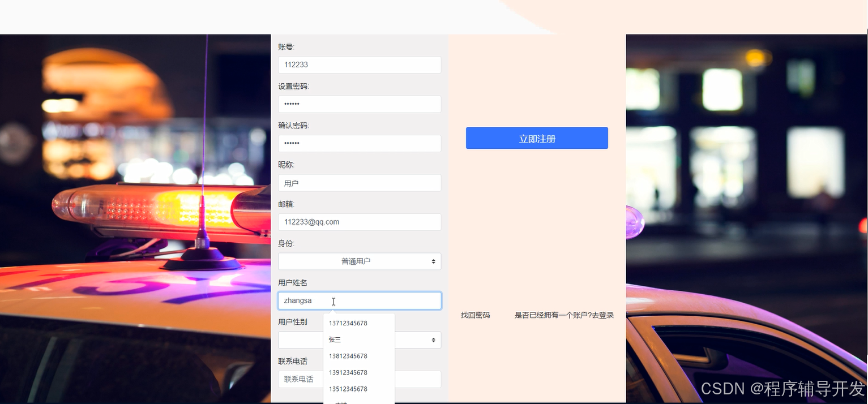Select autofill suggestion 13712345678
The height and width of the screenshot is (404, 868).
(359, 323)
